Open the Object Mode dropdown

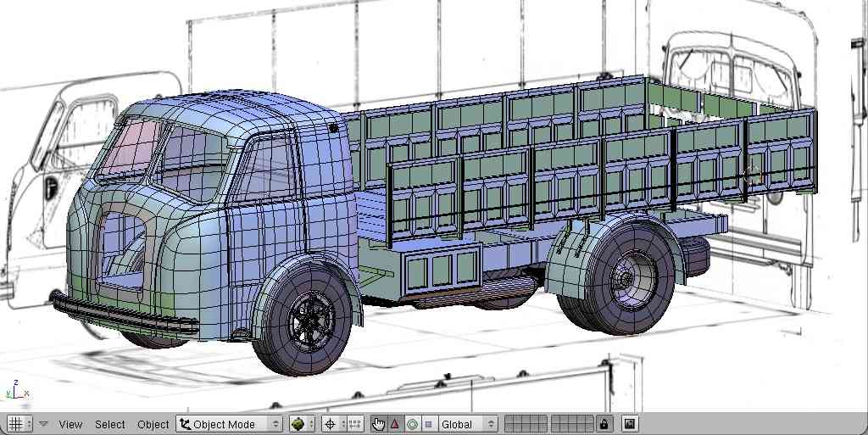(x=229, y=425)
